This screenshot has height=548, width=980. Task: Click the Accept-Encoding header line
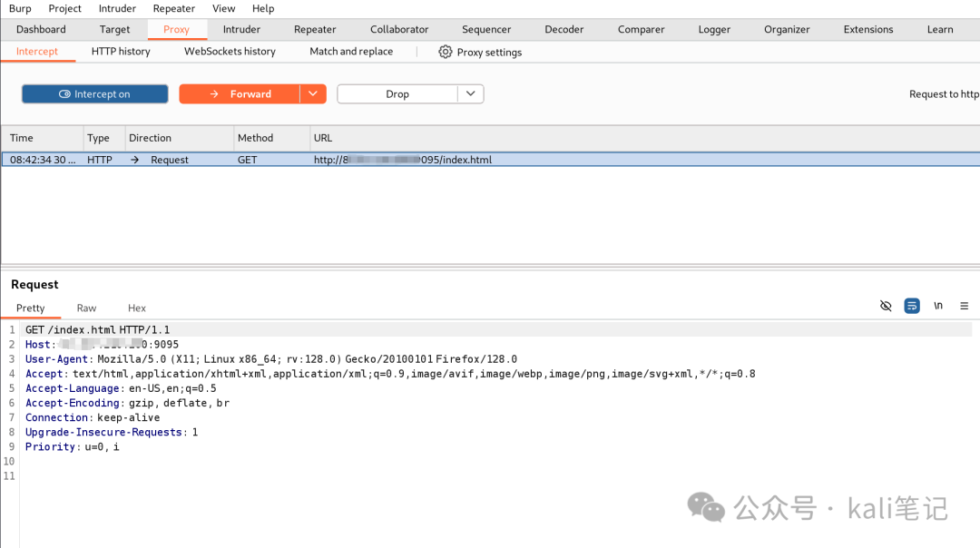128,403
